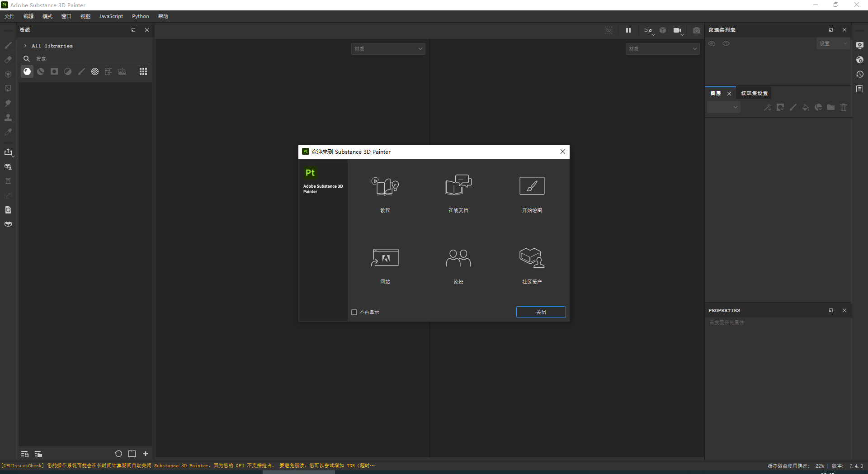Click the Forum (论坛) people icon
The width and height of the screenshot is (868, 474).
tap(458, 258)
